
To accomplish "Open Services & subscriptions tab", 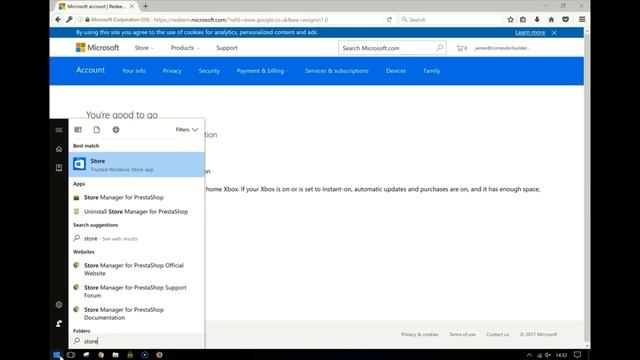I will [337, 71].
